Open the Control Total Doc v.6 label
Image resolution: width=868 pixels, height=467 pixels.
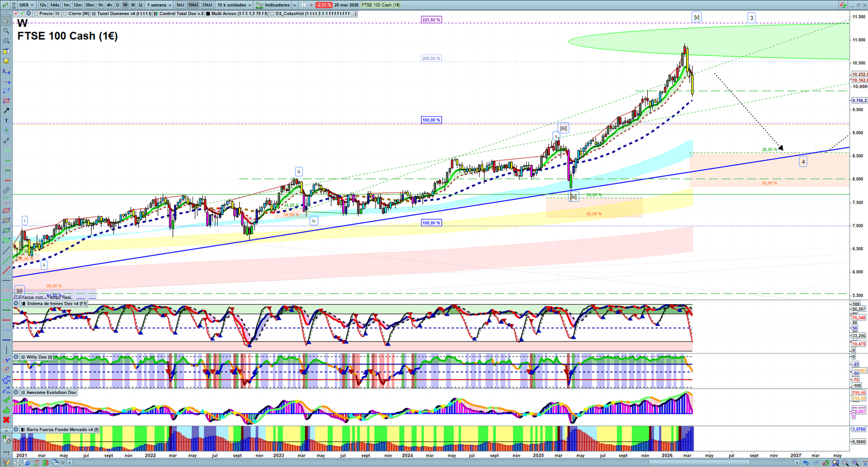(182, 14)
